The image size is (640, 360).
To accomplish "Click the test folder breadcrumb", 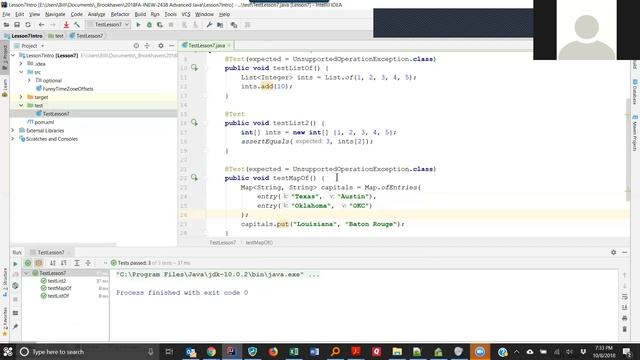I will coord(56,36).
